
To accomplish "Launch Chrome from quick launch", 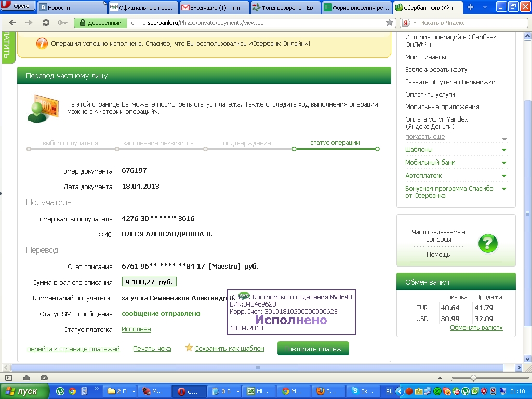I will [x=72, y=391].
